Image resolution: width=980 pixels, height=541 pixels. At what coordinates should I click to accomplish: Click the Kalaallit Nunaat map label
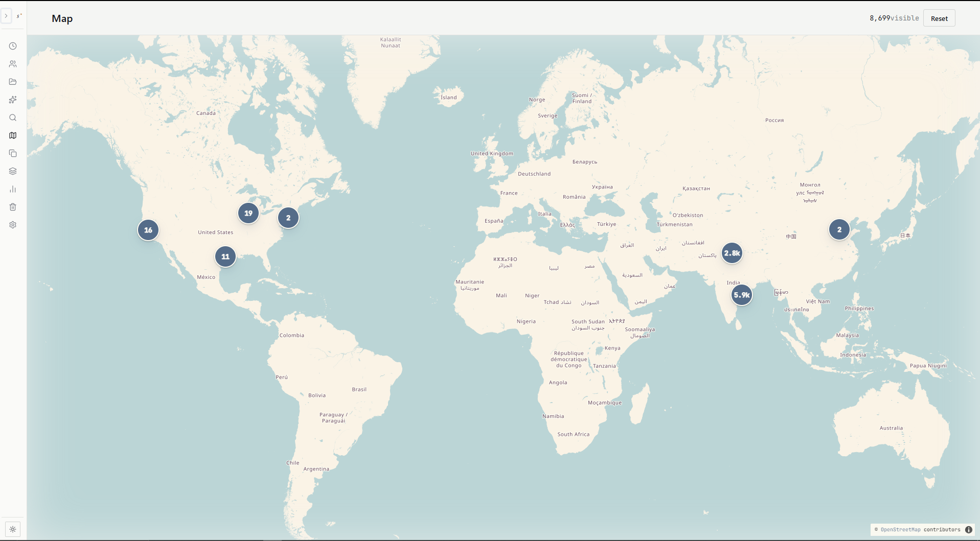point(391,42)
